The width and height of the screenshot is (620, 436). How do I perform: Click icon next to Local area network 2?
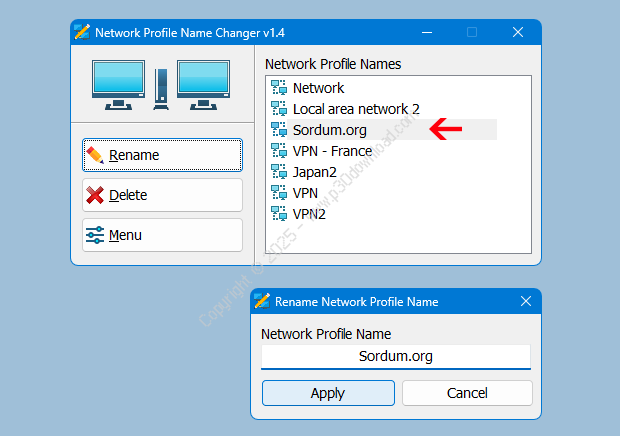point(279,109)
